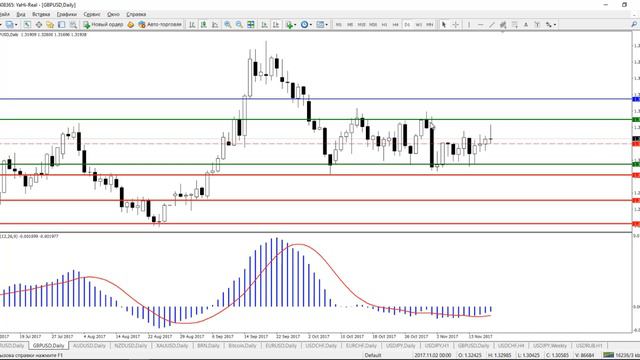Select the Crosshair tool
This screenshot has width=640, height=360.
click(456, 24)
